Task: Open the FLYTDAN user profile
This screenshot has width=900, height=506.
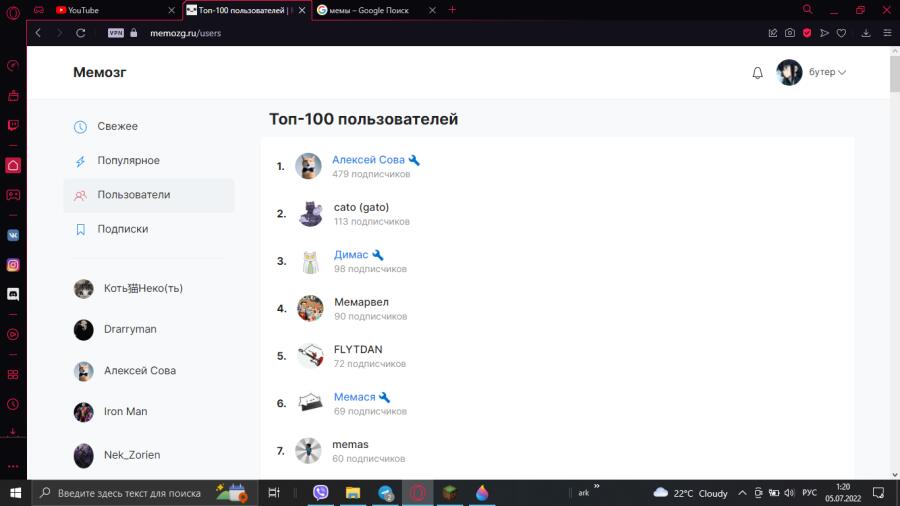Action: (x=358, y=349)
